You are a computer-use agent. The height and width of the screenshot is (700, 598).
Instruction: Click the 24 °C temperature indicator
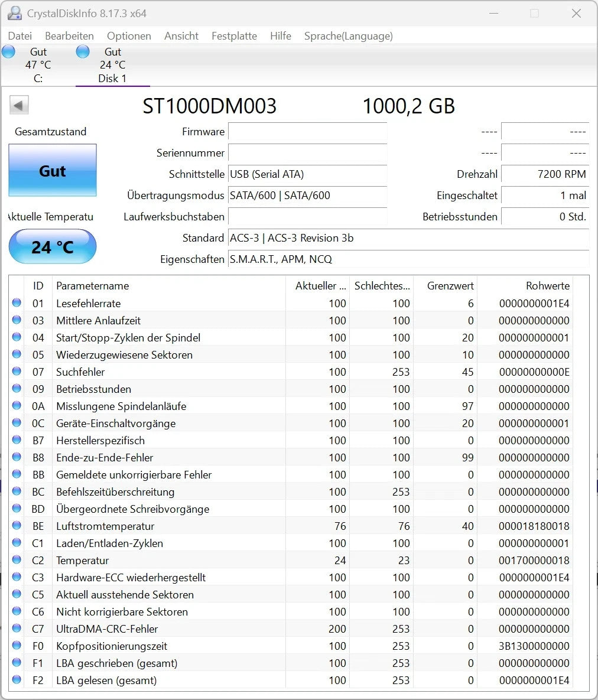tap(52, 246)
